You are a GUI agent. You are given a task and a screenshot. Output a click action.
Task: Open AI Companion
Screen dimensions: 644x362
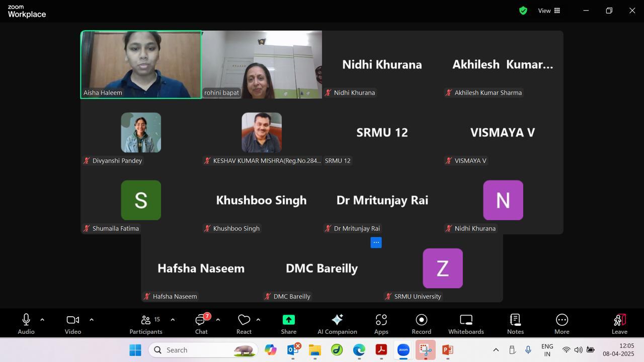pyautogui.click(x=337, y=324)
